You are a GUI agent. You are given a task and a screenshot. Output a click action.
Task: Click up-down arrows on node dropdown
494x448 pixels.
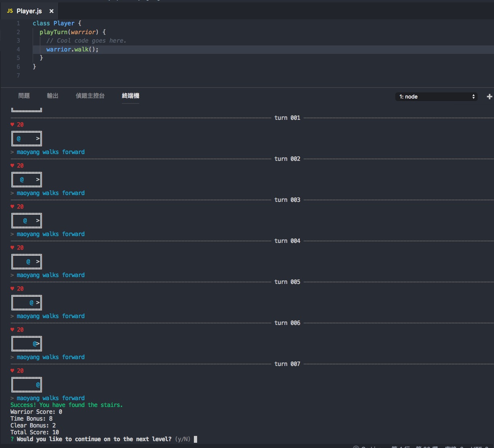coord(473,97)
